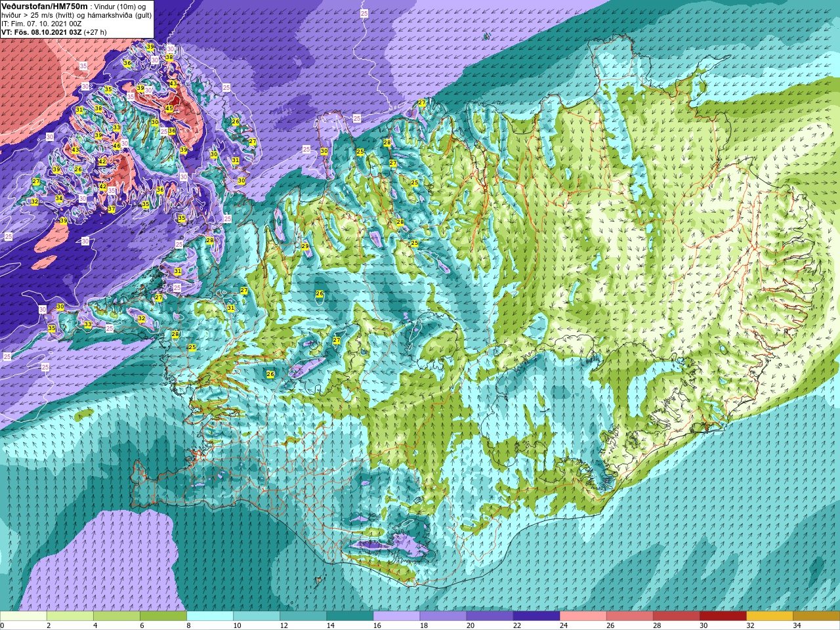Click the yellow max gust label 29
Screen dimensions: 840x630
coord(304,246)
